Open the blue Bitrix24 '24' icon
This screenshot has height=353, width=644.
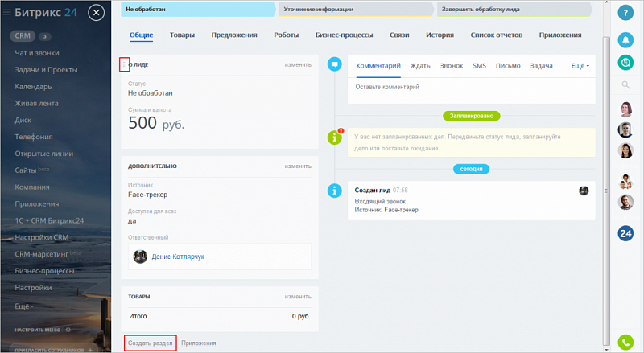coord(625,234)
